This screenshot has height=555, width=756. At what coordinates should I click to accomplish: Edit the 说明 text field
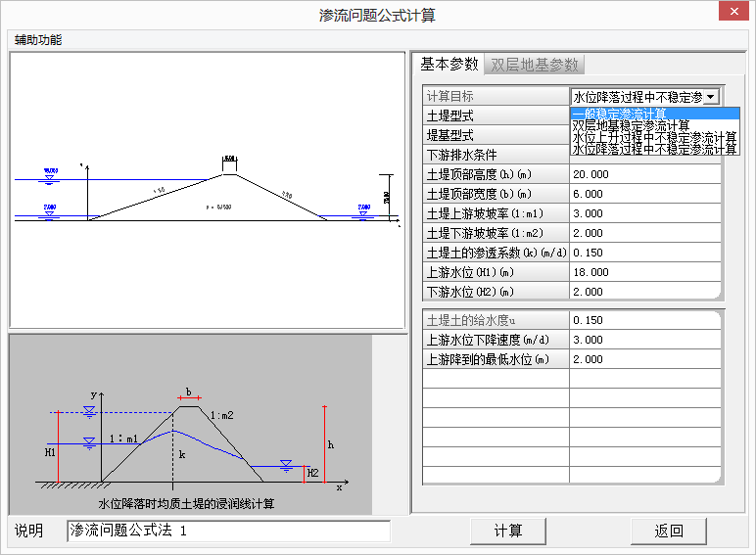pyautogui.click(x=228, y=531)
